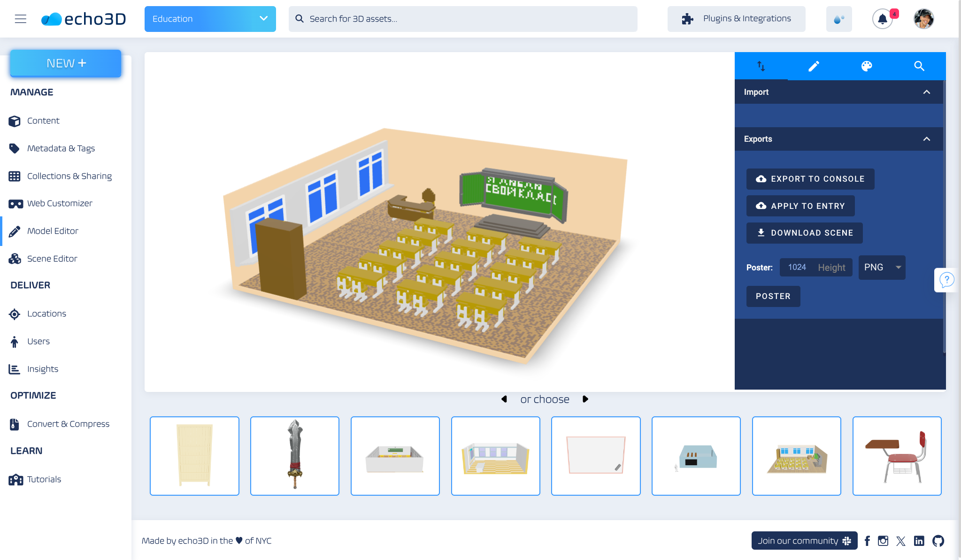The width and height of the screenshot is (961, 560).
Task: Click the DOWNLOAD SCENE button
Action: point(804,233)
